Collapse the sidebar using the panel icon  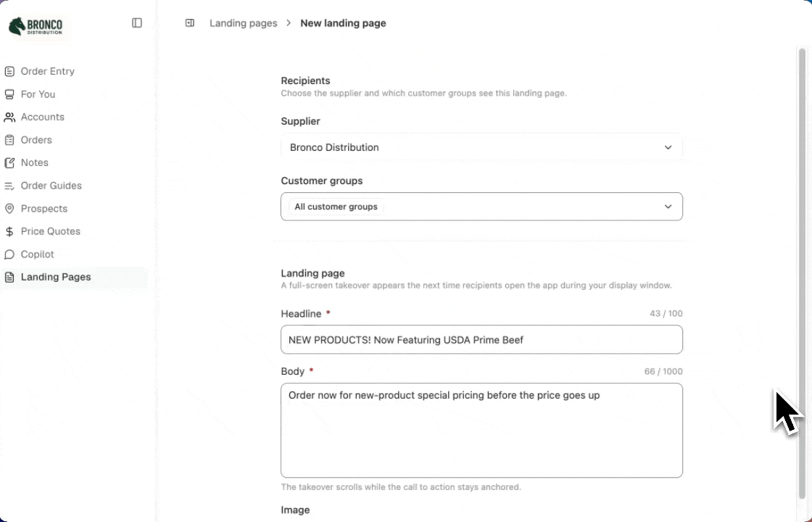click(137, 22)
